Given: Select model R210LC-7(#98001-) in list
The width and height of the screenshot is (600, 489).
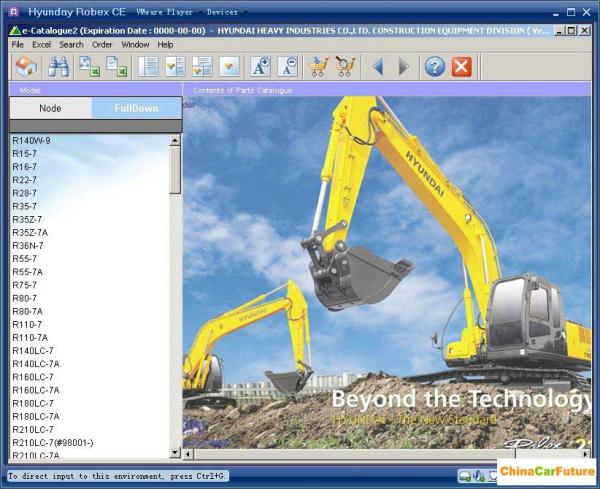Looking at the screenshot, I should click(x=53, y=443).
